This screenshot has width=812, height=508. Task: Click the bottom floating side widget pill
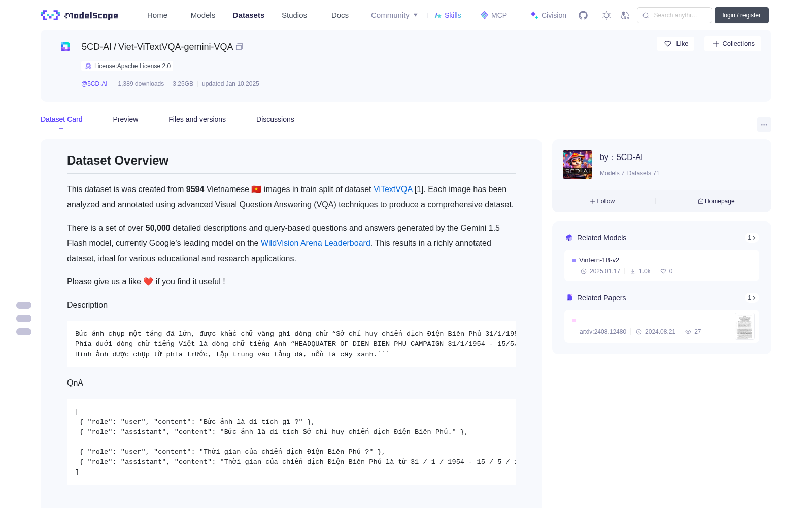click(24, 332)
